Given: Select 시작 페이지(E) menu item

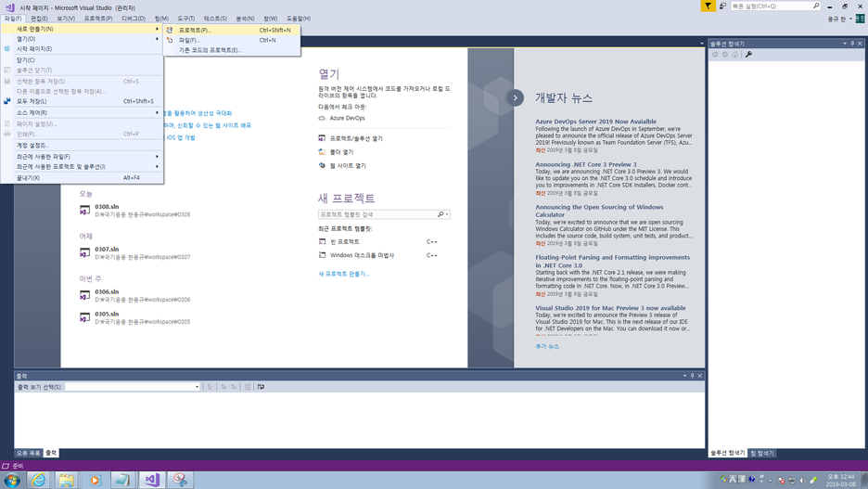Looking at the screenshot, I should (82, 49).
